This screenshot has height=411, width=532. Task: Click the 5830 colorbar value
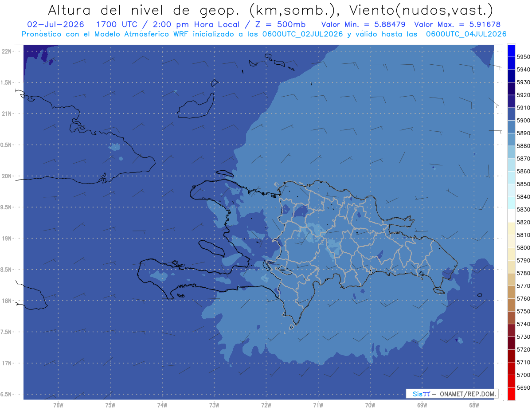pyautogui.click(x=523, y=209)
